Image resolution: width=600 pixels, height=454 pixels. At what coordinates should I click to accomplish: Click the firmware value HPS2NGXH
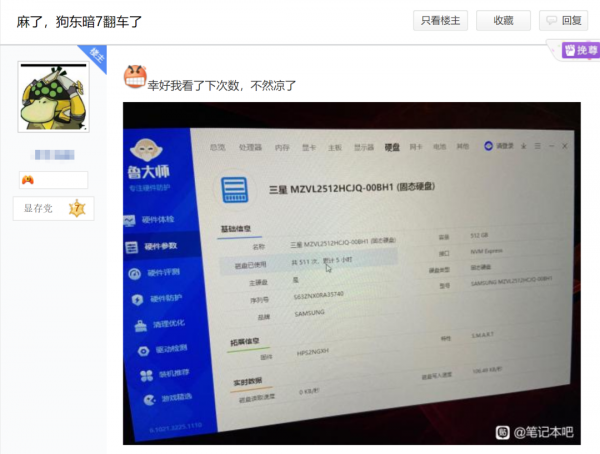[x=313, y=352]
